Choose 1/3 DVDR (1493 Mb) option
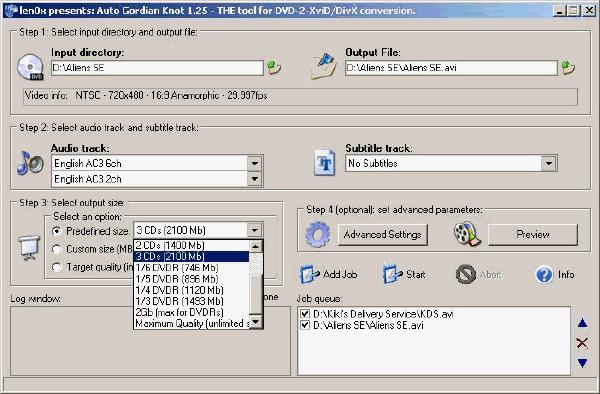This screenshot has height=394, width=600. (192, 301)
